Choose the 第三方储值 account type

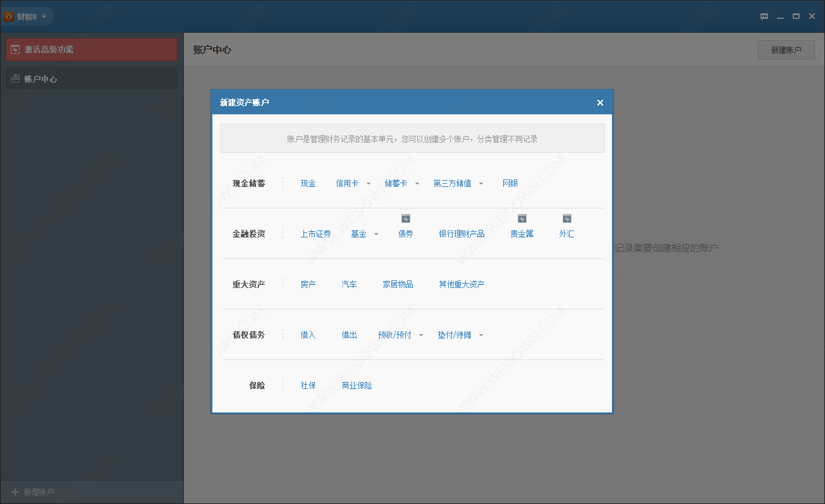pyautogui.click(x=452, y=183)
